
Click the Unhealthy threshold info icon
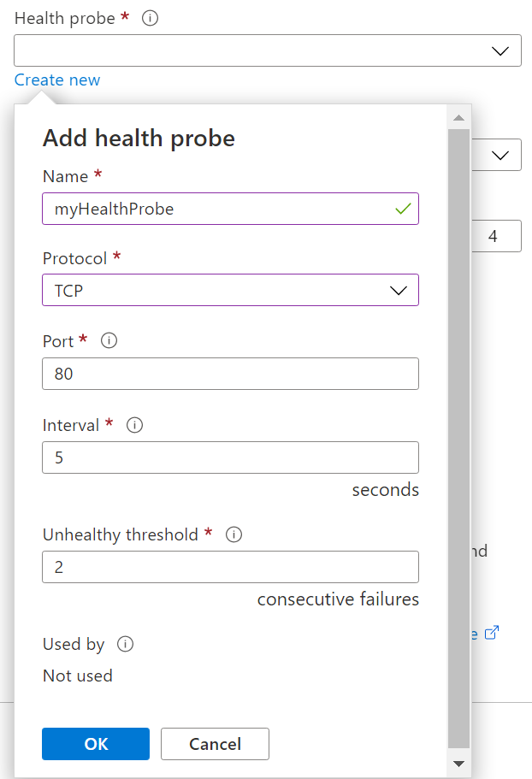click(233, 534)
